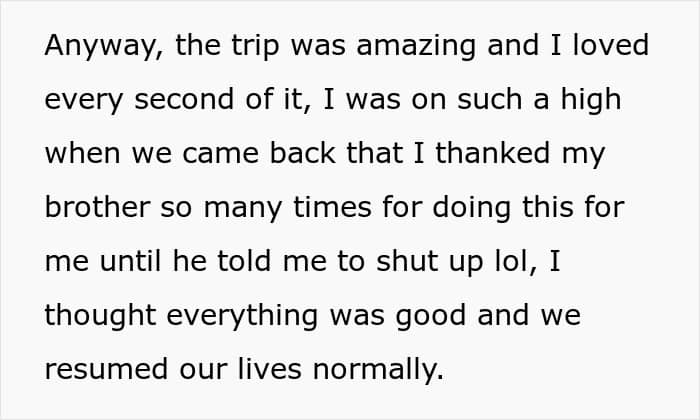Click the word 'Anyway' at paragraph start
The height and width of the screenshot is (420, 700).
(100, 46)
